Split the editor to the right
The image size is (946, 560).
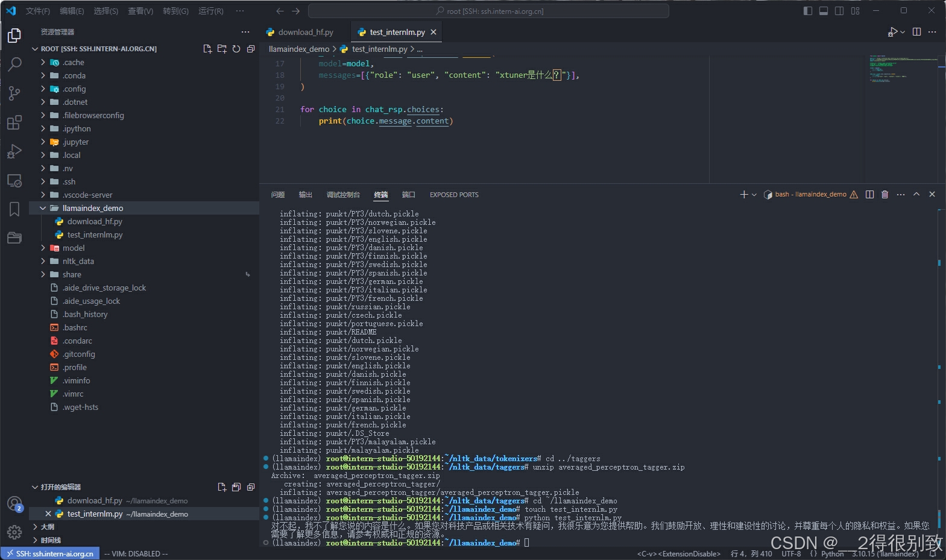[916, 32]
